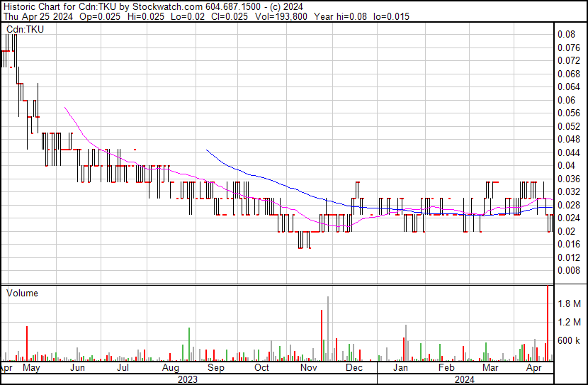Click the tallest red volume bar in April 2024
The width and height of the screenshot is (588, 385).
tap(548, 323)
